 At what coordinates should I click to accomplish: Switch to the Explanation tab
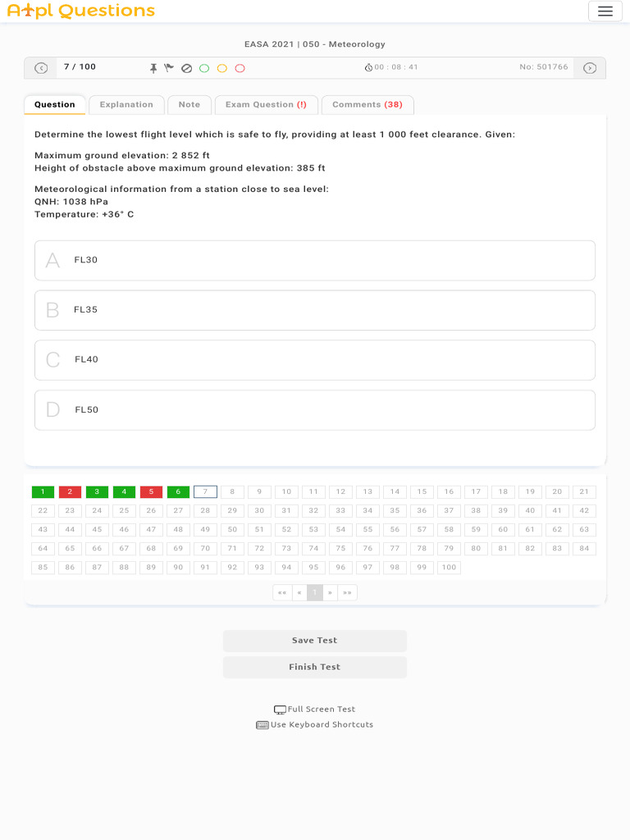coord(126,105)
